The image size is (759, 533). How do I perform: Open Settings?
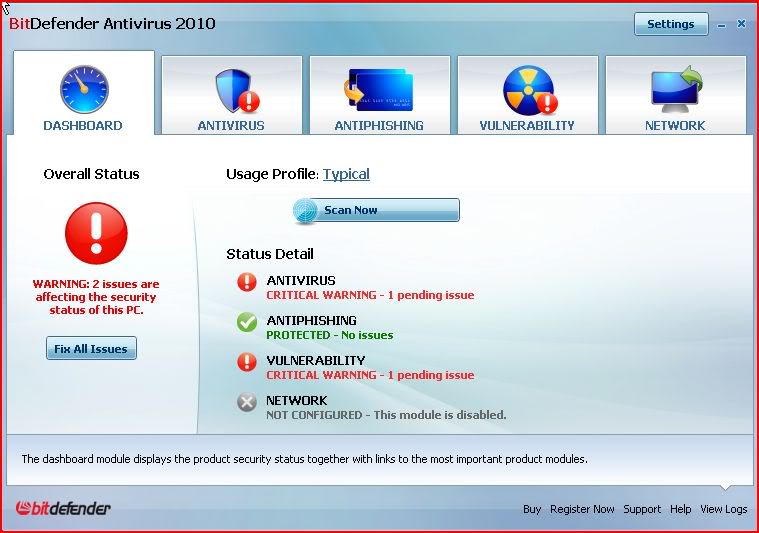(671, 24)
